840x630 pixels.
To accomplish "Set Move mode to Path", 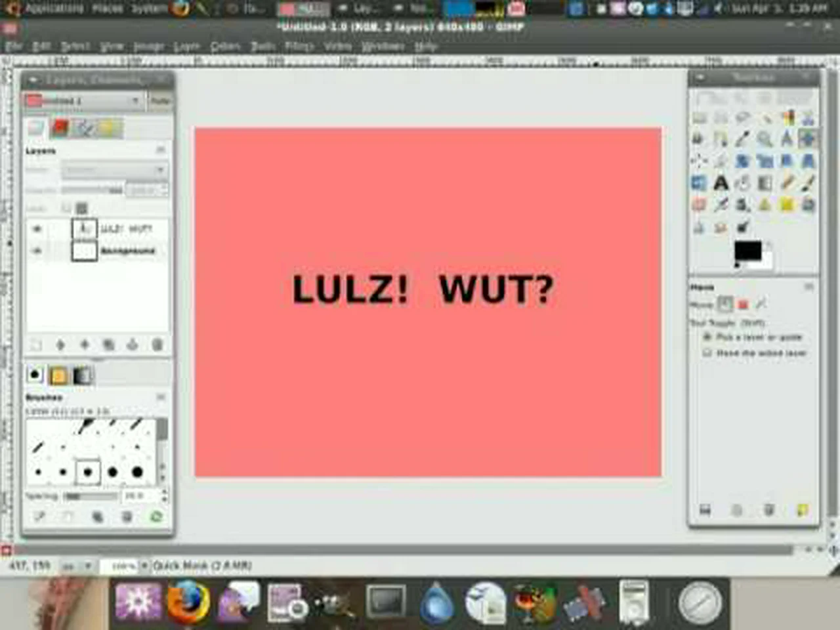I will (761, 304).
